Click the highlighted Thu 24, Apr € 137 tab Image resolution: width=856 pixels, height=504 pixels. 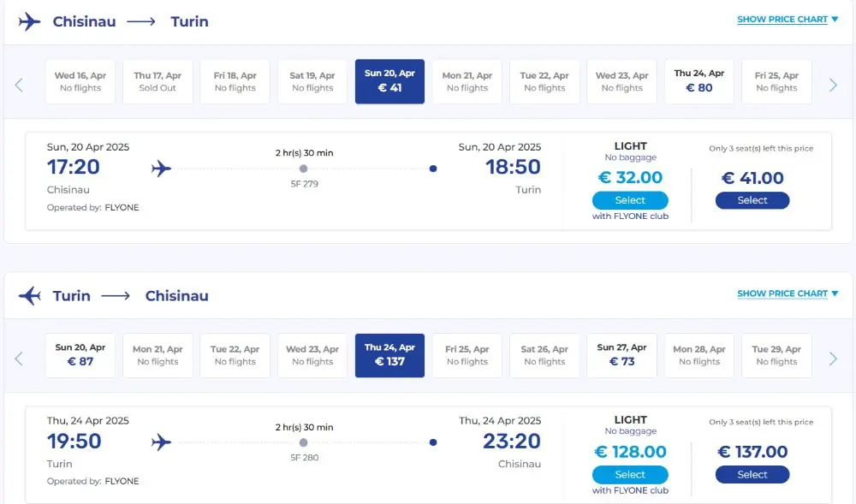pyautogui.click(x=389, y=355)
